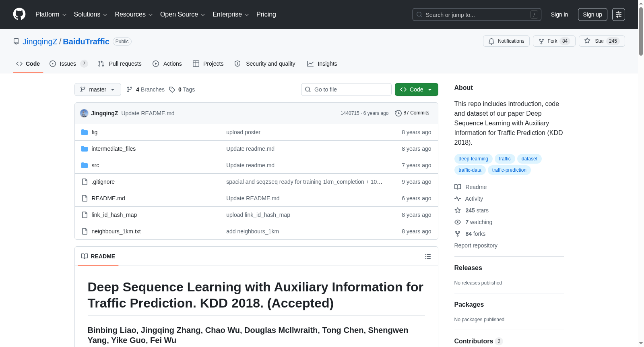Click the README outline list icon
The image size is (644, 347).
[x=428, y=256]
